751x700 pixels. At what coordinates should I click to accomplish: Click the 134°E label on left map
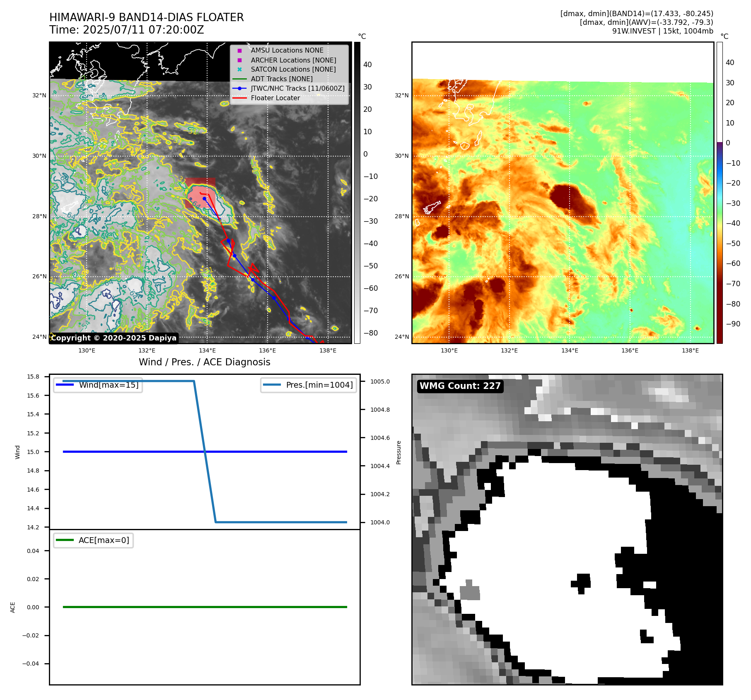[x=207, y=350]
